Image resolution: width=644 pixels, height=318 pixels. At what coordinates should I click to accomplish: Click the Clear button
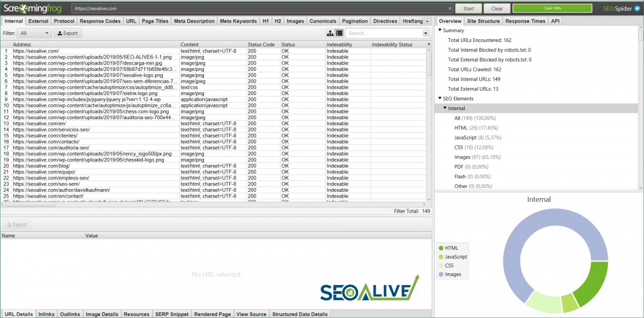[496, 8]
